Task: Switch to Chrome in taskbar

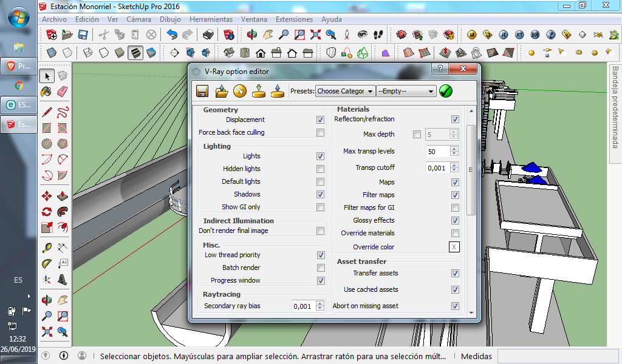Action: tap(19, 86)
